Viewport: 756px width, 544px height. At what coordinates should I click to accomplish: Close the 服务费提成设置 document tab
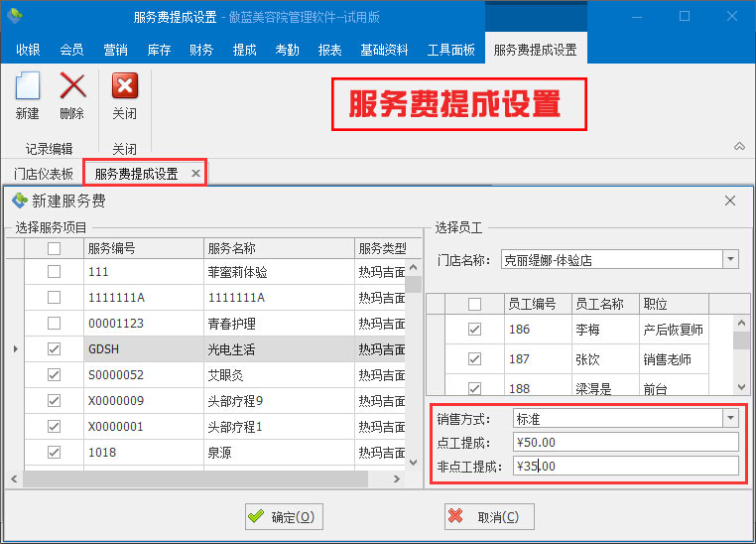tap(195, 174)
